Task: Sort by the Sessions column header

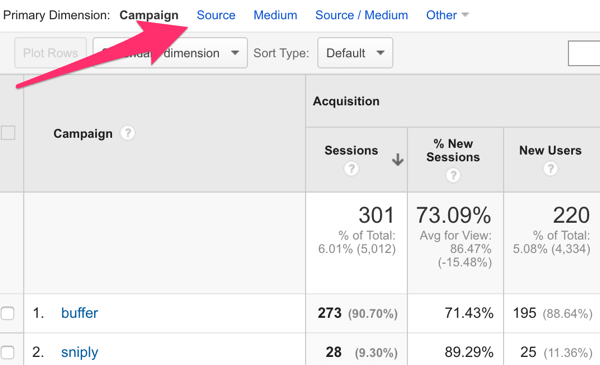Action: (x=351, y=150)
